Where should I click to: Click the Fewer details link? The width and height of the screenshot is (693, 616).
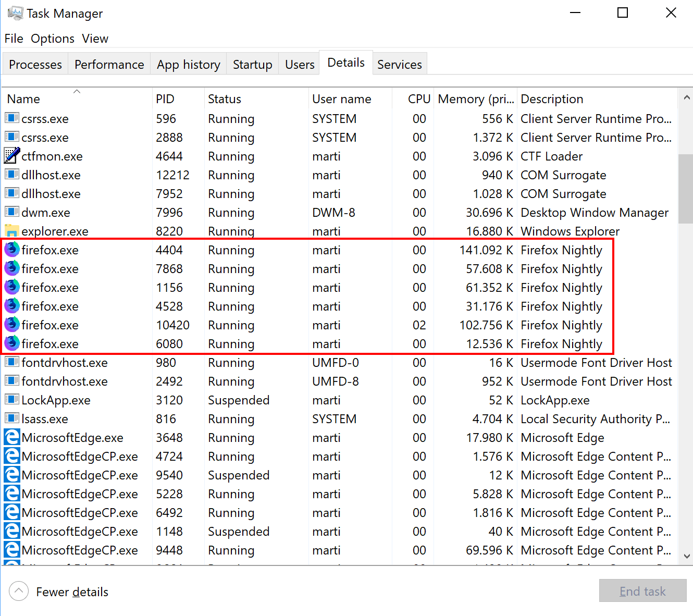[72, 592]
